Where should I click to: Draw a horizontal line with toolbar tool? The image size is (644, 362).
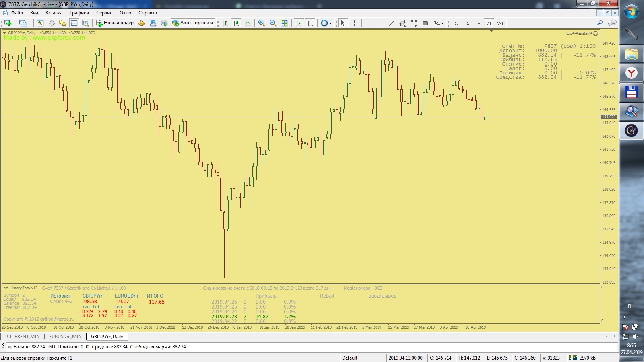pos(380,23)
